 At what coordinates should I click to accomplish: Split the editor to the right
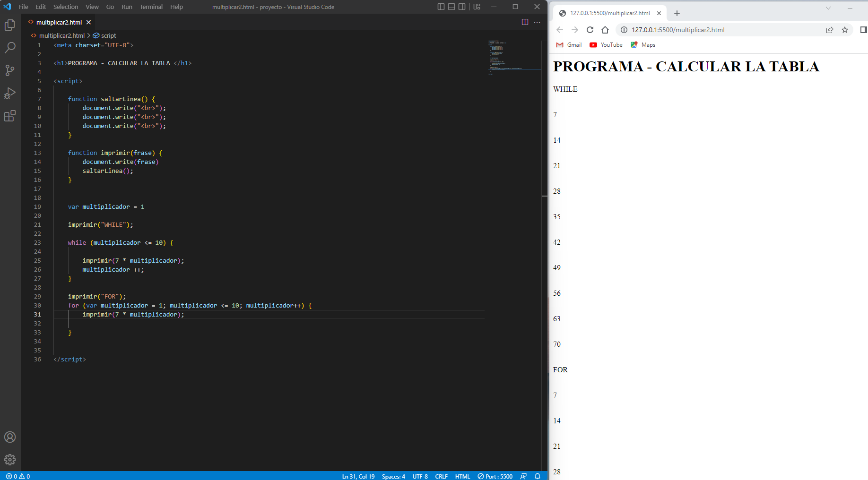point(525,22)
